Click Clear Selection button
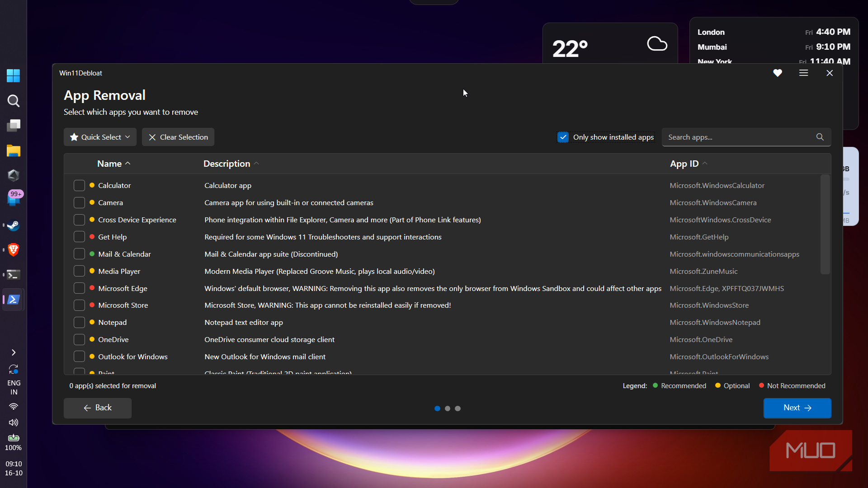 [178, 137]
